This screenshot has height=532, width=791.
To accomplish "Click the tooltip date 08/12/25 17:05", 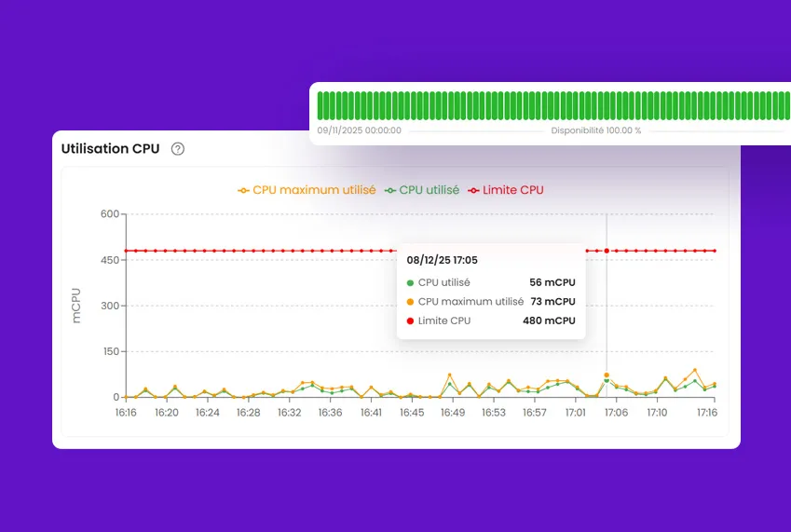I will point(442,260).
